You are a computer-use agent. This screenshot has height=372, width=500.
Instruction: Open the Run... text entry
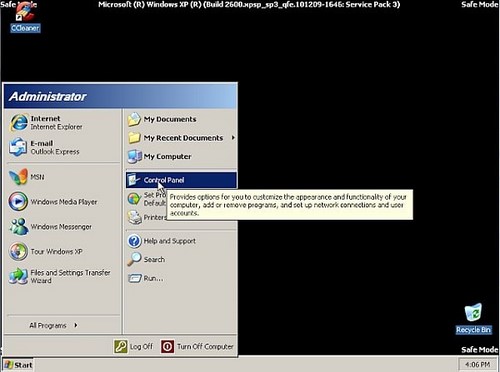(x=153, y=278)
